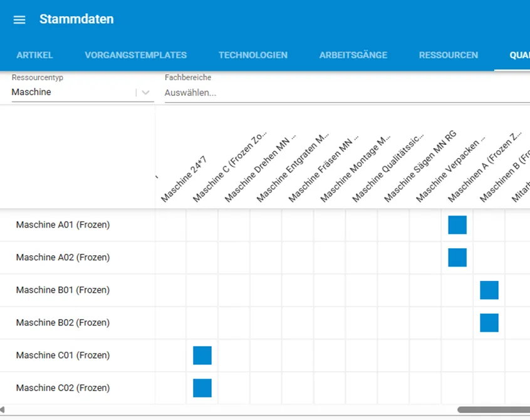Viewport: 530px width, 420px height.
Task: Open the hamburger navigation menu
Action: click(19, 19)
